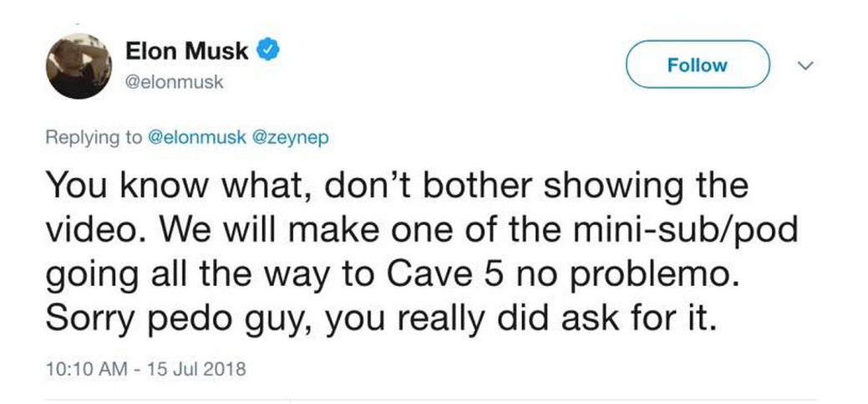Image resolution: width=868 pixels, height=404 pixels.
Task: Click tweet line starting 'You know what'
Action: 397,186
